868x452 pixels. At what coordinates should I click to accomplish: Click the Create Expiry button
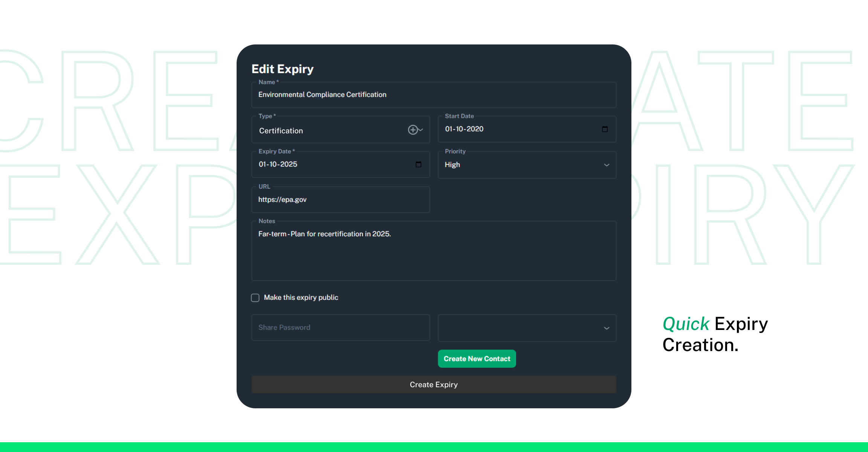[433, 384]
